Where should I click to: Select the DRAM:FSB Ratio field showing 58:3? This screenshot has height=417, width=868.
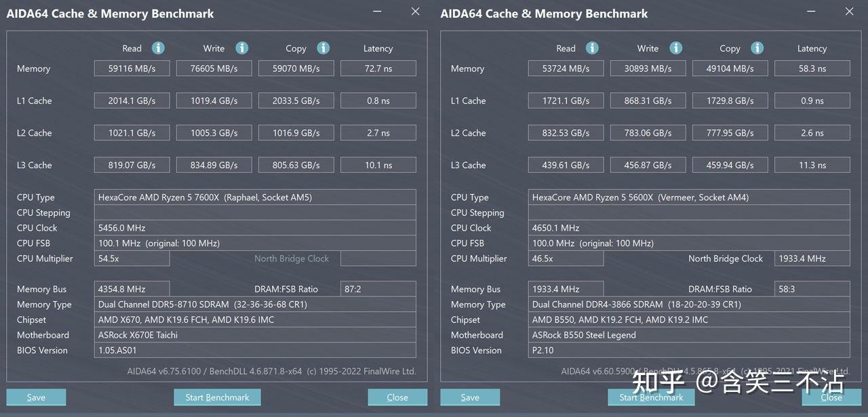click(x=812, y=289)
